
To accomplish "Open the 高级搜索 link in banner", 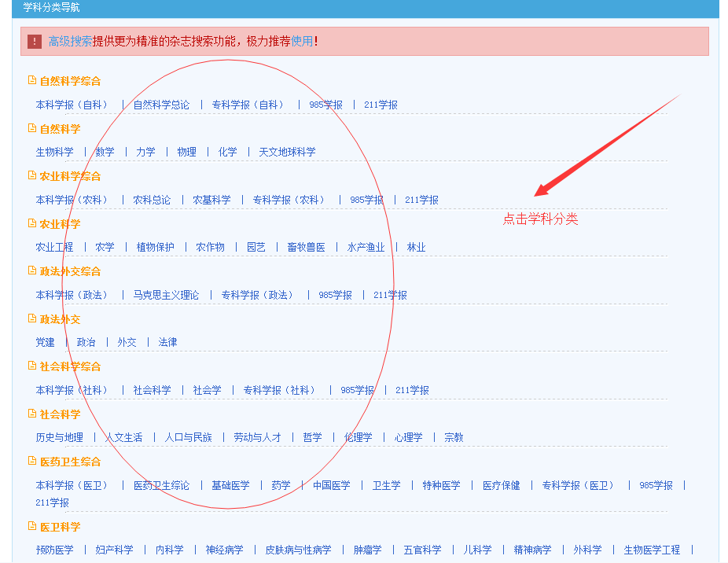I will tap(70, 42).
